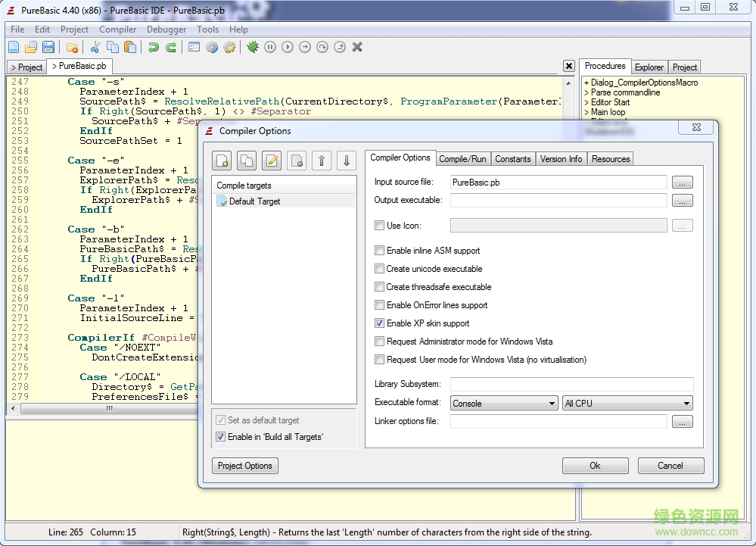Browse for an Output executable file

pyautogui.click(x=682, y=201)
